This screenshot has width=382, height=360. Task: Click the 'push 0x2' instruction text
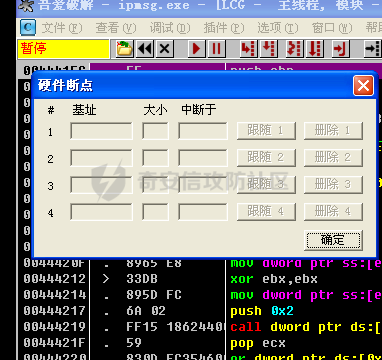click(262, 311)
